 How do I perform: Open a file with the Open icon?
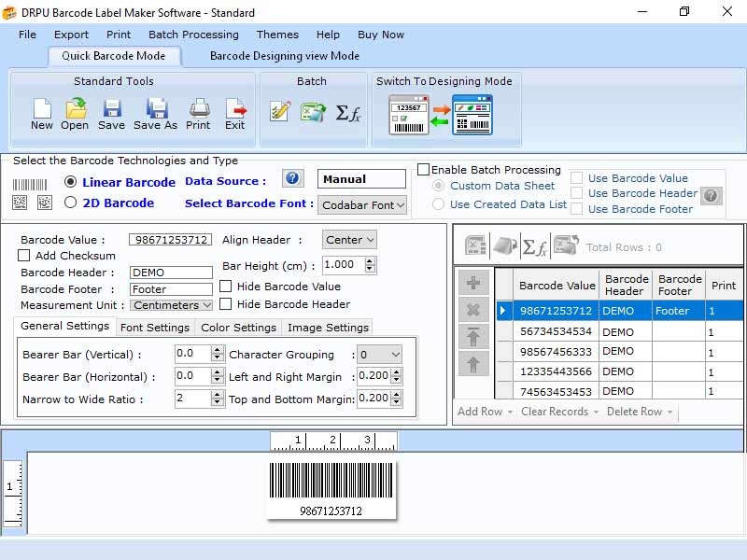click(75, 110)
